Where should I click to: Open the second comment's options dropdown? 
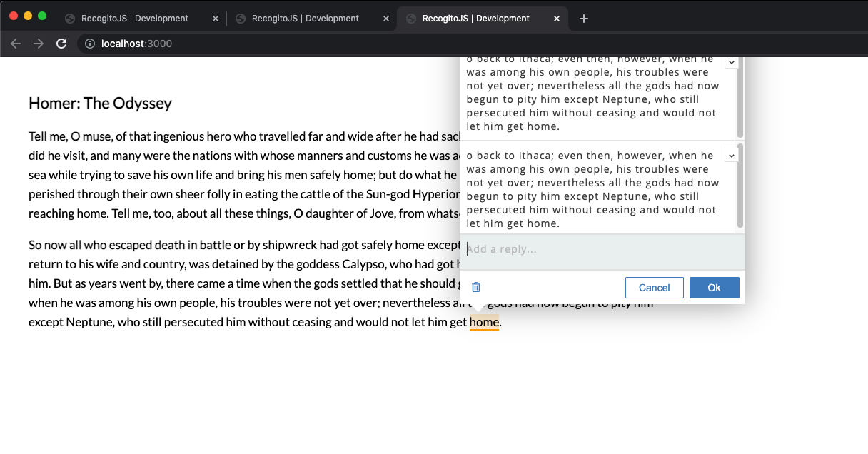(x=731, y=155)
